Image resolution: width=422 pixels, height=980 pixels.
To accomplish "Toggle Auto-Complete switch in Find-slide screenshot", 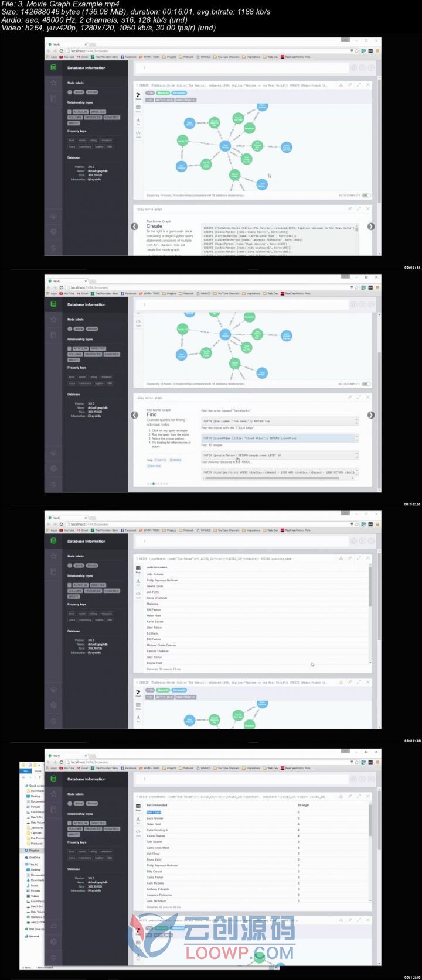I will click(x=366, y=384).
